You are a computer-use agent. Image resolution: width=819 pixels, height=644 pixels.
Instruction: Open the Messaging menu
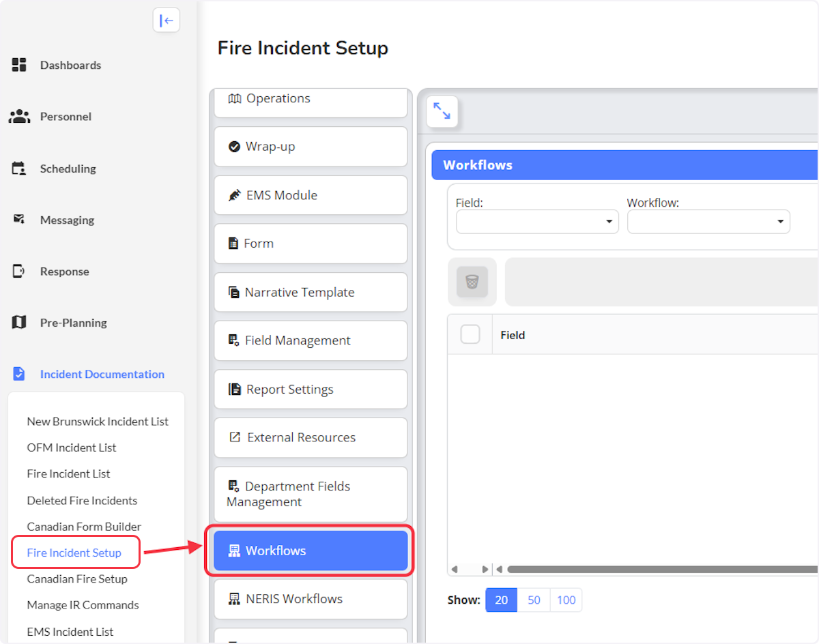tap(67, 220)
